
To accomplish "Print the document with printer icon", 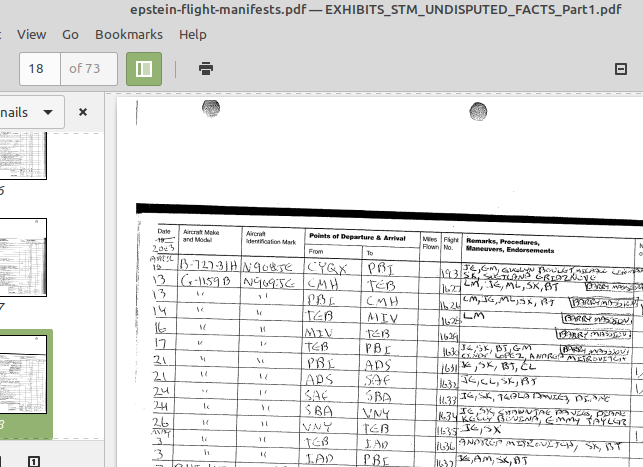I will click(206, 68).
